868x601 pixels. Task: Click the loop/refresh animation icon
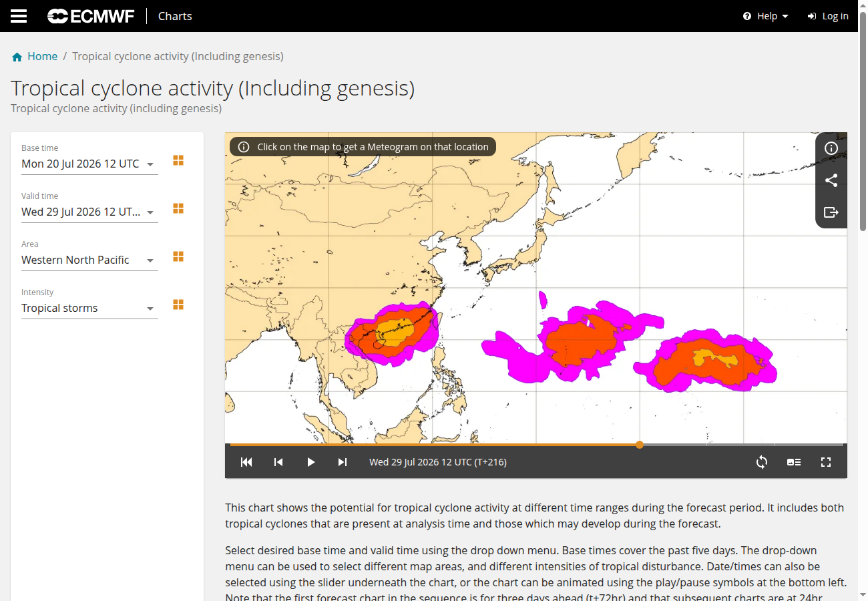click(762, 462)
